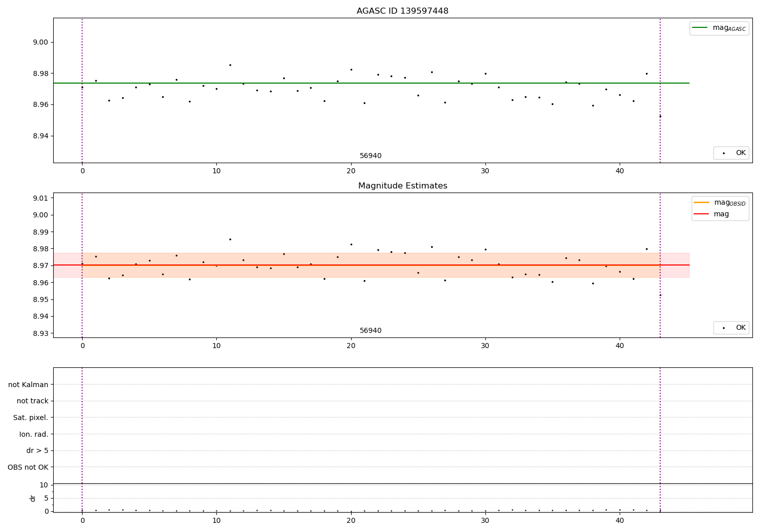This screenshot has height=532, width=760.
Task: Click the 'Magnitude Estimates' plot title
Action: click(x=402, y=186)
